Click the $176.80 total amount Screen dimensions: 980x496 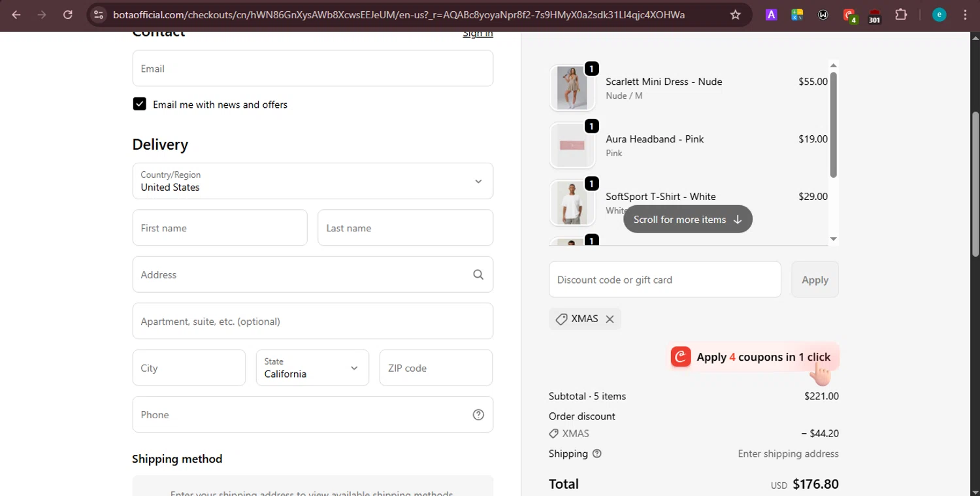815,484
